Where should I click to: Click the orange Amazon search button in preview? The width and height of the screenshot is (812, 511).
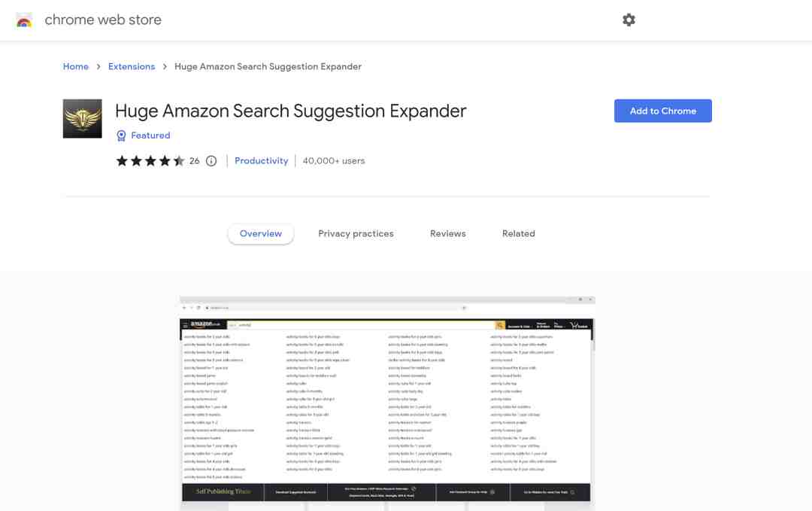500,325
